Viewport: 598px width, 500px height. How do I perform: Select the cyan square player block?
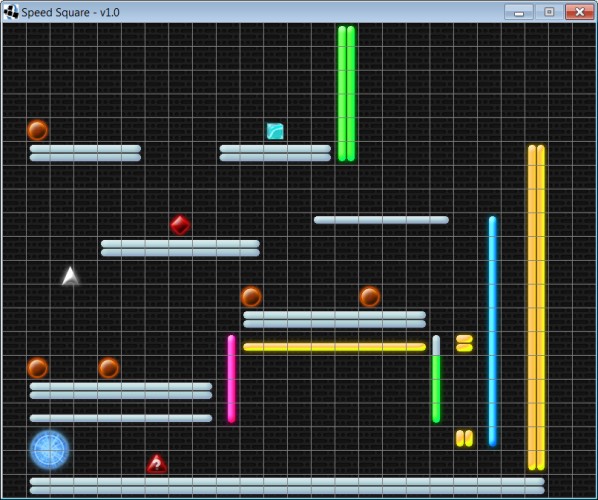(x=275, y=131)
